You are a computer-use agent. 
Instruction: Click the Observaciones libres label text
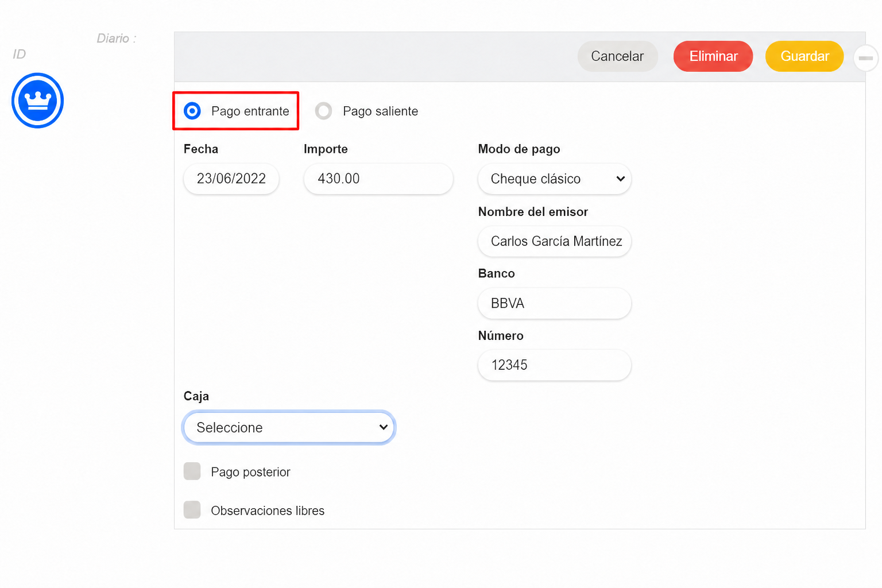point(268,510)
